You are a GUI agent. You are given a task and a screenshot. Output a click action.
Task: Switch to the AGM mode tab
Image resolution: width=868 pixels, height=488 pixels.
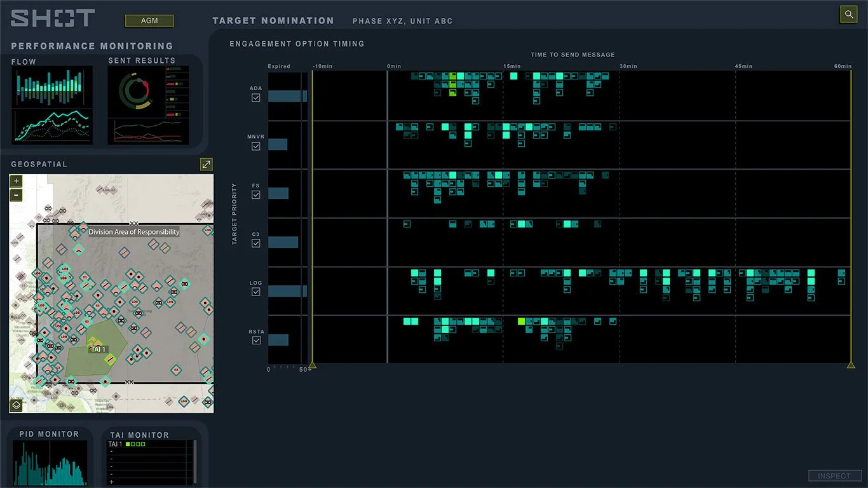pyautogui.click(x=149, y=20)
